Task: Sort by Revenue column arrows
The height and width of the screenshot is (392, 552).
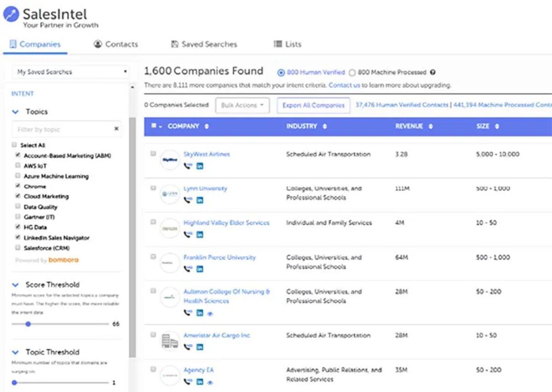Action: (431, 126)
